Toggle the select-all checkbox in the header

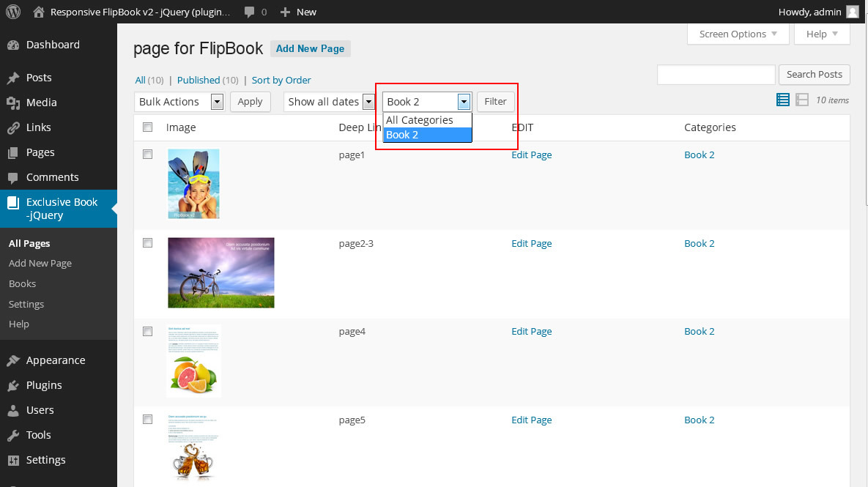click(x=148, y=127)
